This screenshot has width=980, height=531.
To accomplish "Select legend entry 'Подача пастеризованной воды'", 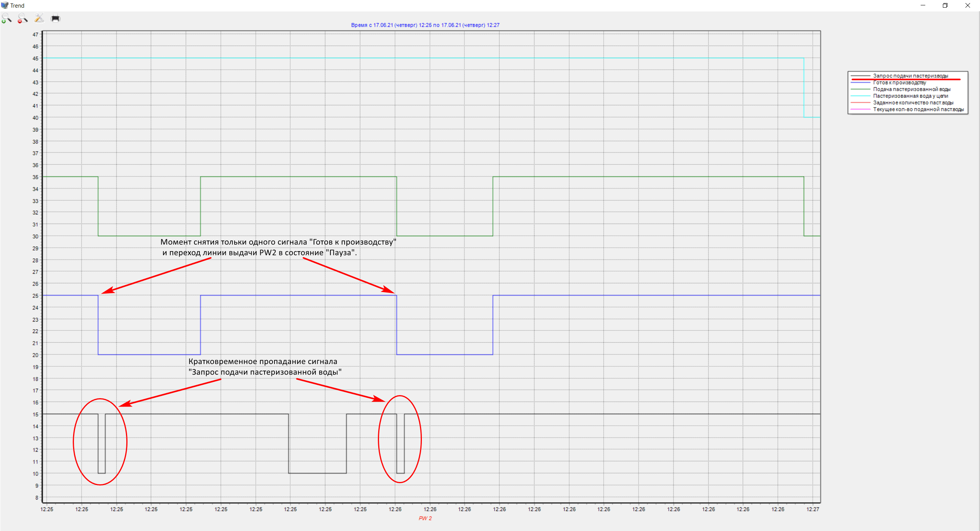I will 911,89.
